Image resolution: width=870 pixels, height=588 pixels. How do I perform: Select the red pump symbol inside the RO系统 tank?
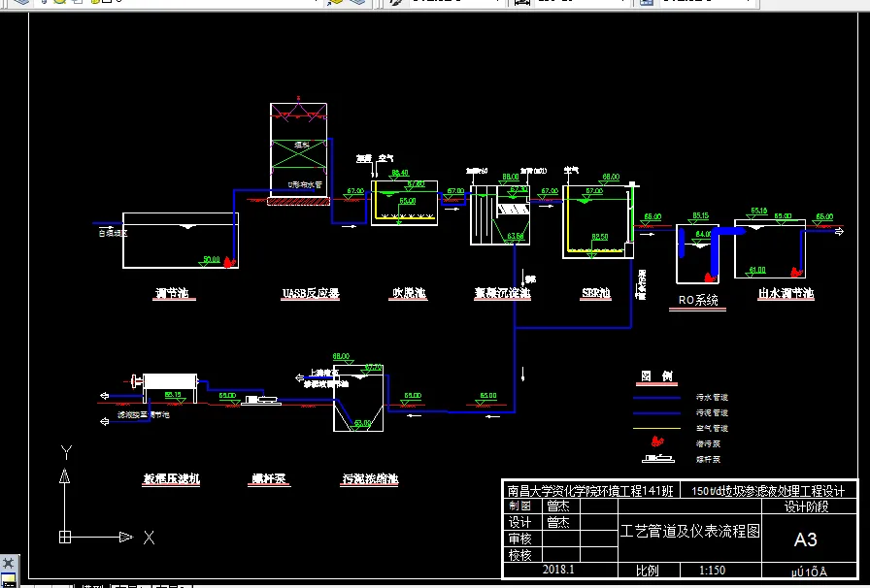pos(709,277)
